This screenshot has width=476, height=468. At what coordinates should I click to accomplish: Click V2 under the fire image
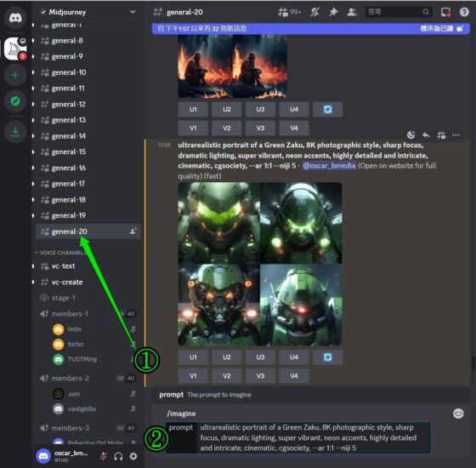[227, 128]
